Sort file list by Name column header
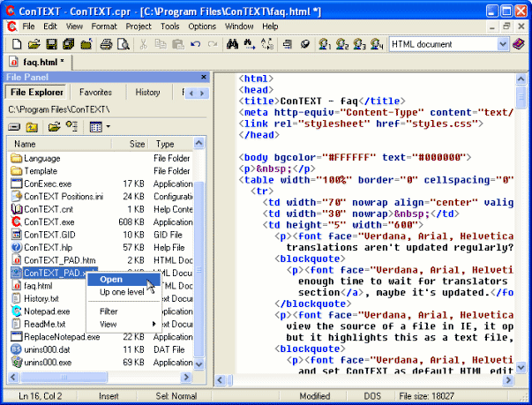This screenshot has height=405, width=532. click(60, 144)
